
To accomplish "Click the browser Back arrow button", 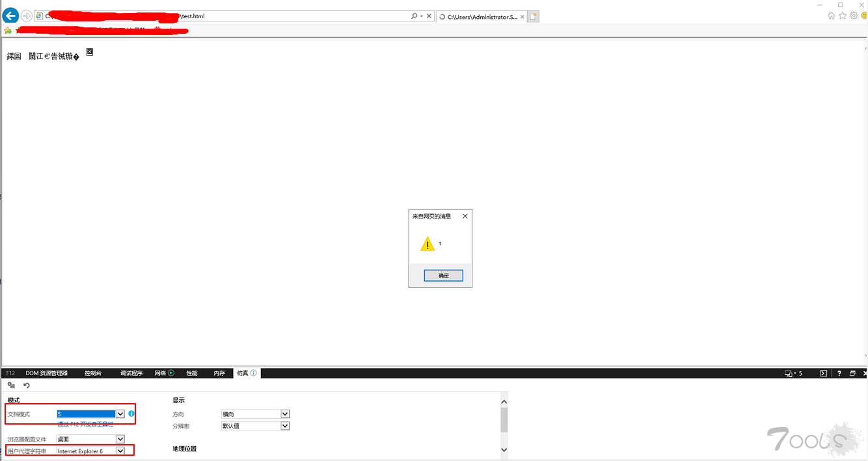I will coord(10,16).
